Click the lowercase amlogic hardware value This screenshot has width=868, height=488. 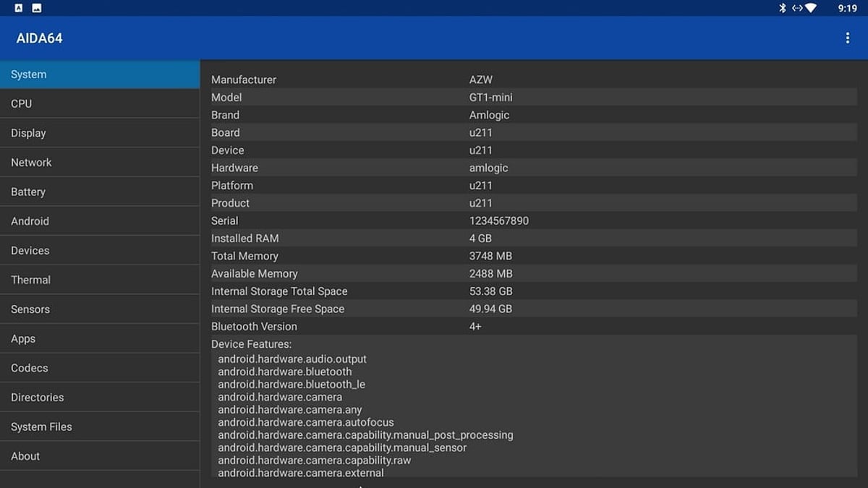tap(489, 168)
